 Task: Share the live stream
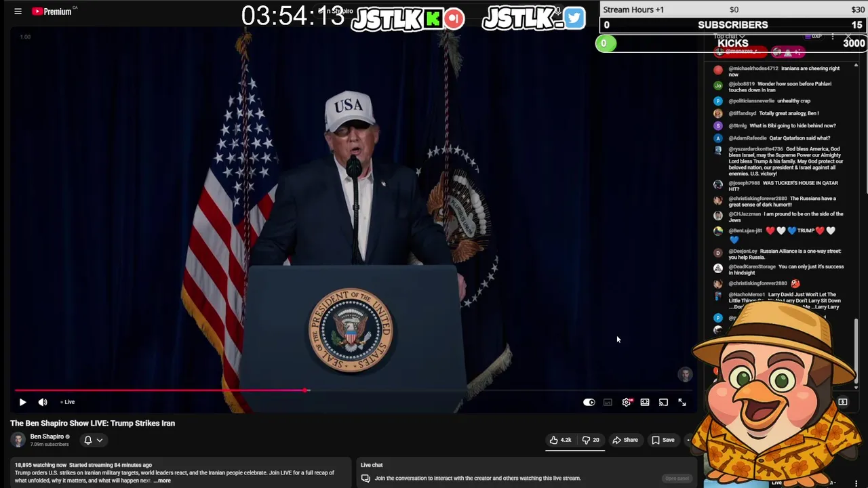(625, 440)
